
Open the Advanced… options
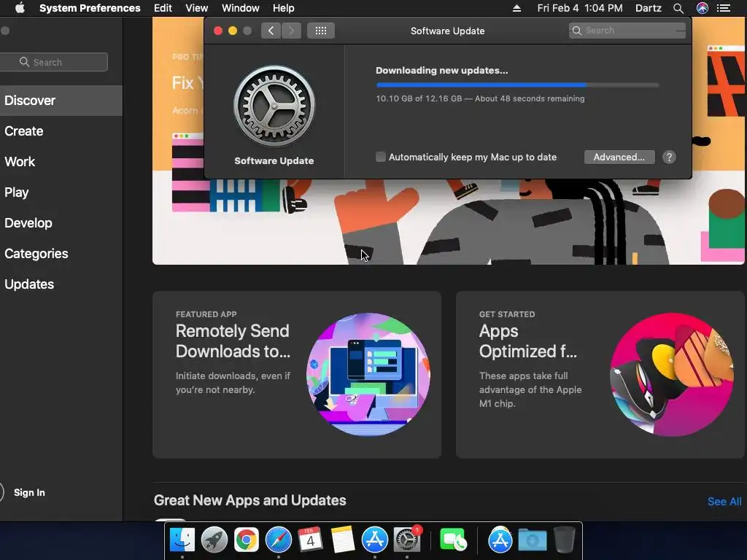pos(619,157)
